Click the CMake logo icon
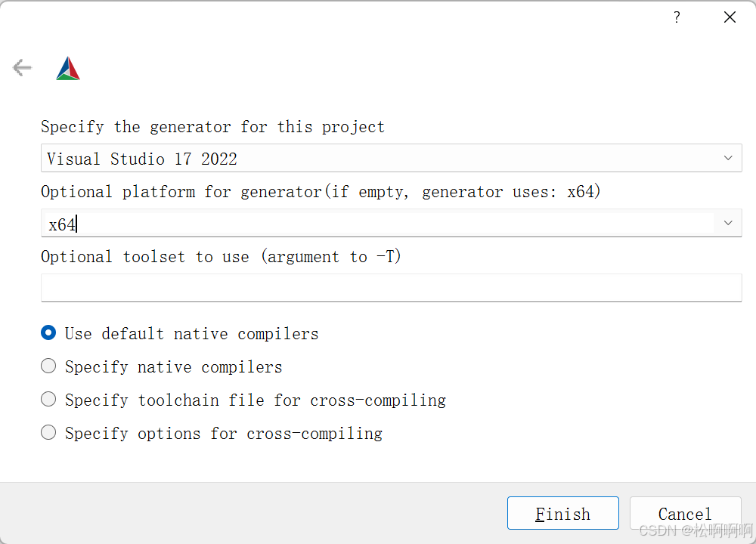Viewport: 756px width, 544px height. 67,67
